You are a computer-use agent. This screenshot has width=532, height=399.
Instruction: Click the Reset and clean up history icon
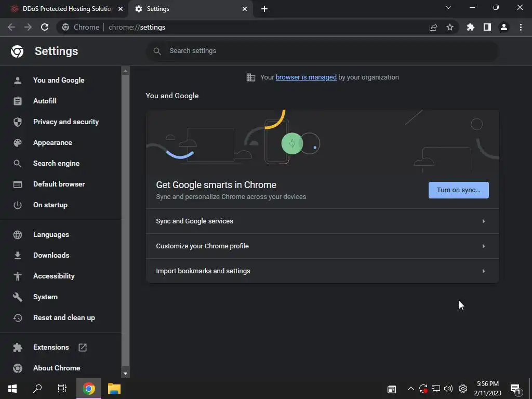[18, 318]
